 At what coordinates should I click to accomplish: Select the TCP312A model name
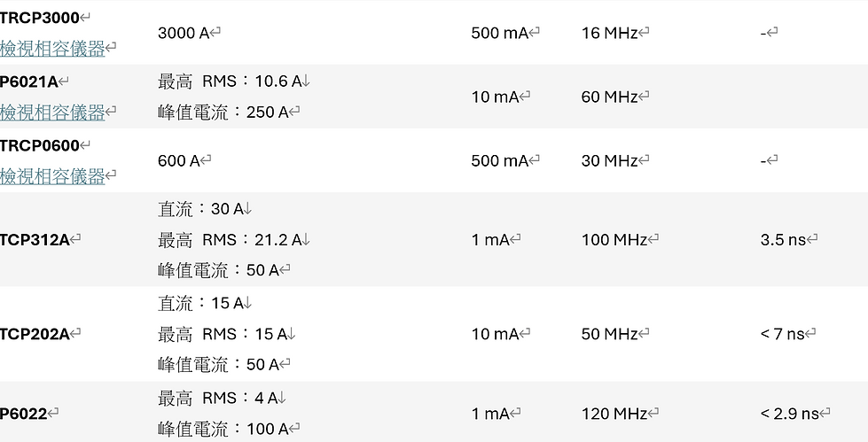(35, 239)
